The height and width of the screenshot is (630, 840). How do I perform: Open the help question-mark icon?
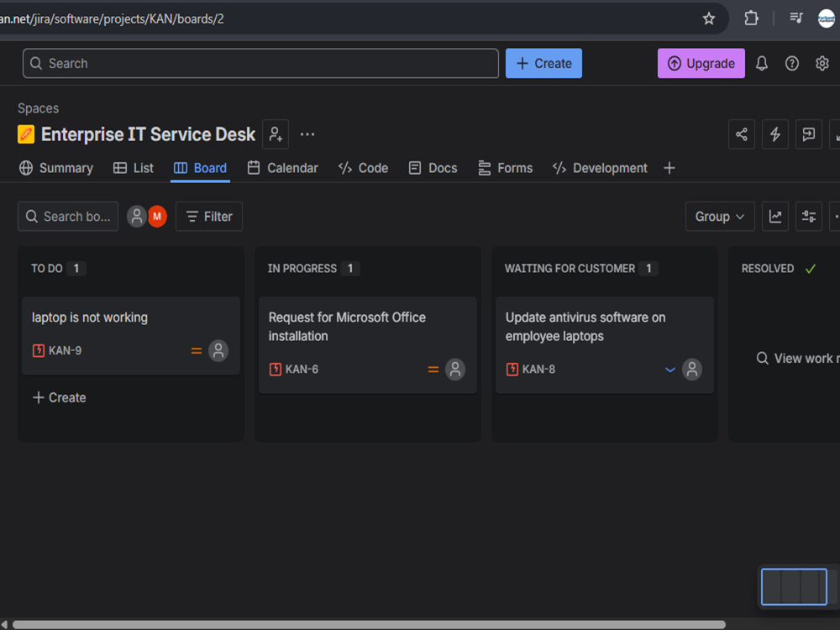[792, 63]
